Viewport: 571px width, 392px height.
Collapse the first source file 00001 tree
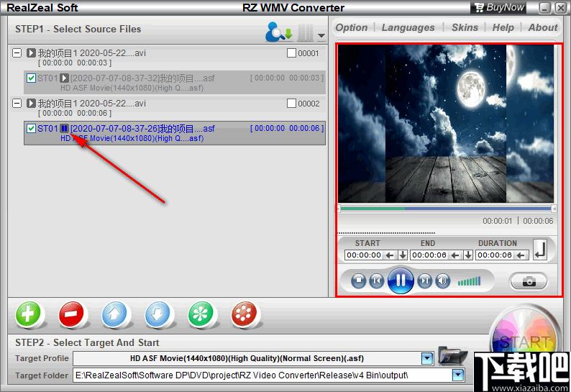click(17, 53)
